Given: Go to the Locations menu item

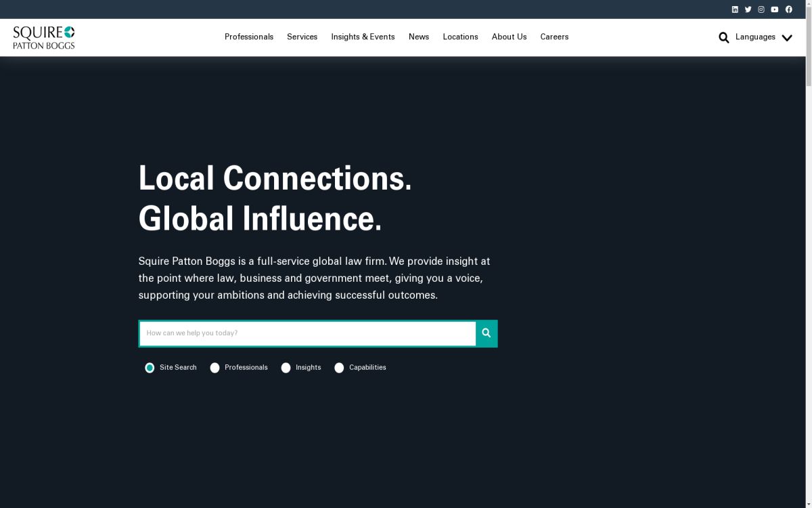Looking at the screenshot, I should tap(460, 37).
